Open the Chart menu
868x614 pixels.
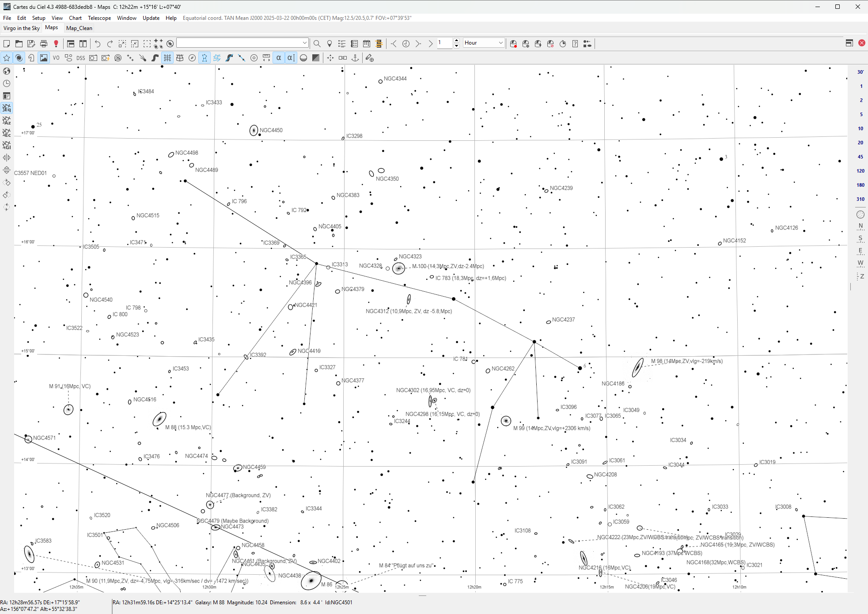tap(76, 18)
